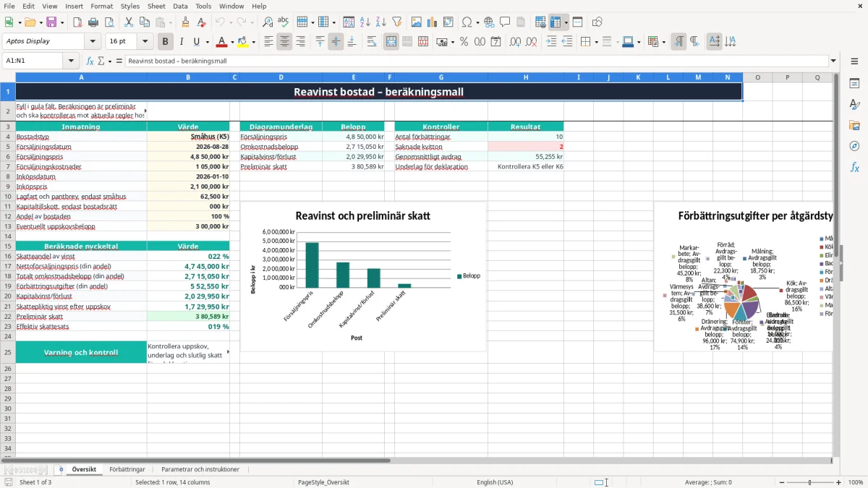The image size is (868, 488).
Task: Open Find and Replace tool
Action: click(x=268, y=22)
